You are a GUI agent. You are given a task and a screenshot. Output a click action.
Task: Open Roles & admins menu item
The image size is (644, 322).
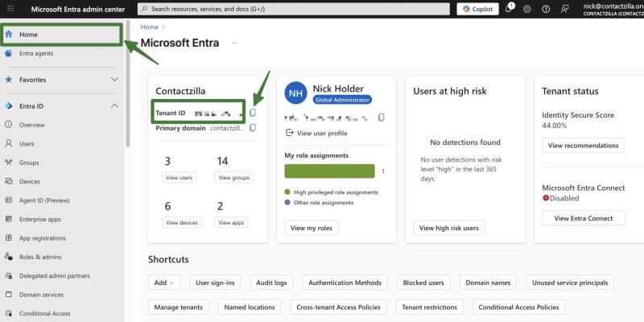pyautogui.click(x=40, y=257)
